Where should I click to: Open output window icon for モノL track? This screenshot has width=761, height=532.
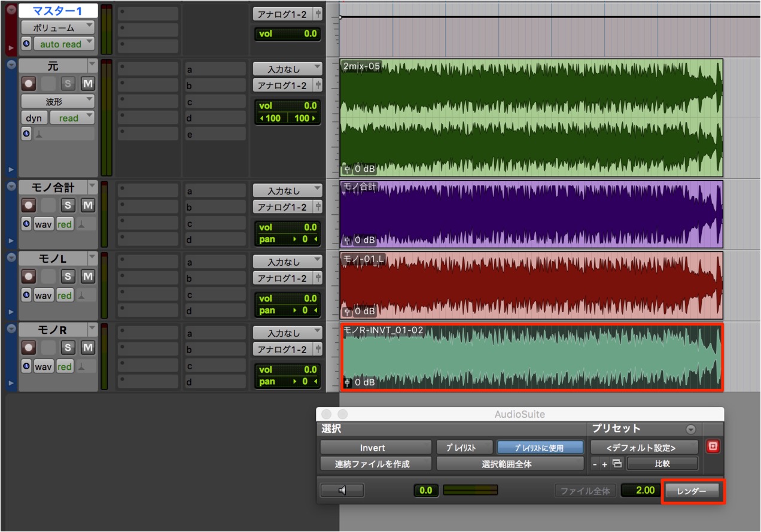point(318,279)
